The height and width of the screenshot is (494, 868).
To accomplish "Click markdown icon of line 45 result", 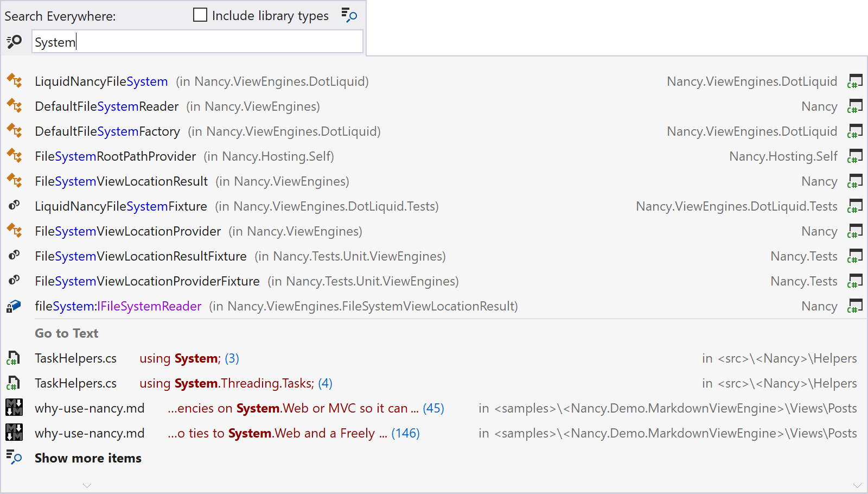I will point(14,408).
